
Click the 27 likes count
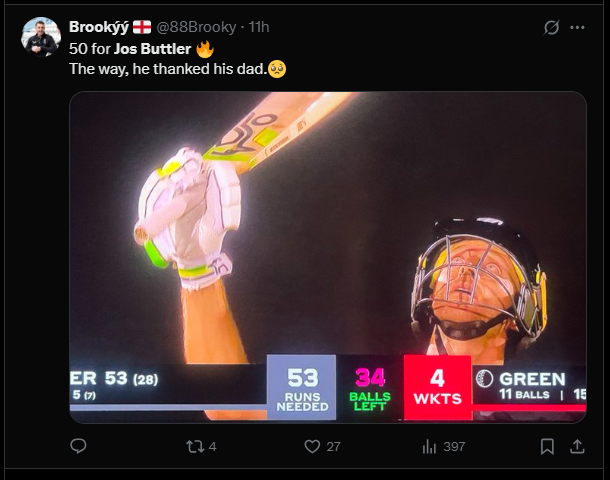(334, 447)
